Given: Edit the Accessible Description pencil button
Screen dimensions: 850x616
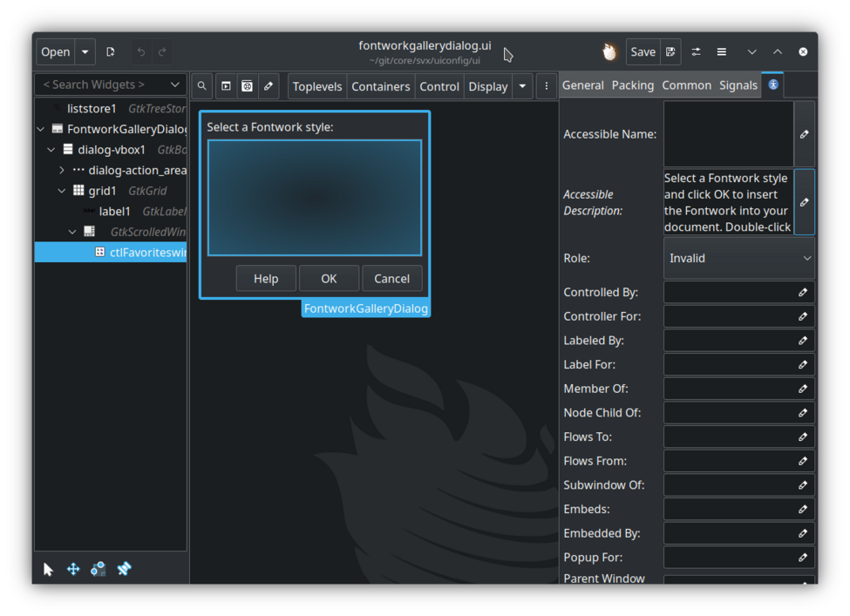Looking at the screenshot, I should click(804, 202).
